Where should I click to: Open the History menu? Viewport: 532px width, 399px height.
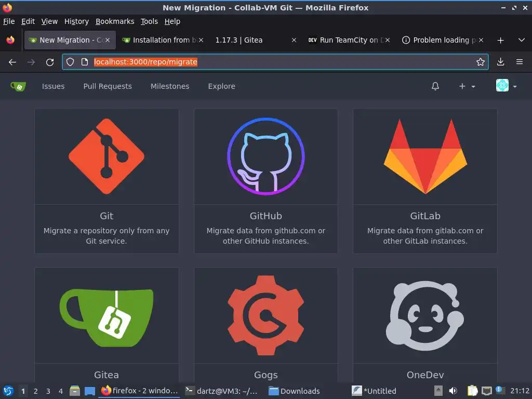[76, 21]
